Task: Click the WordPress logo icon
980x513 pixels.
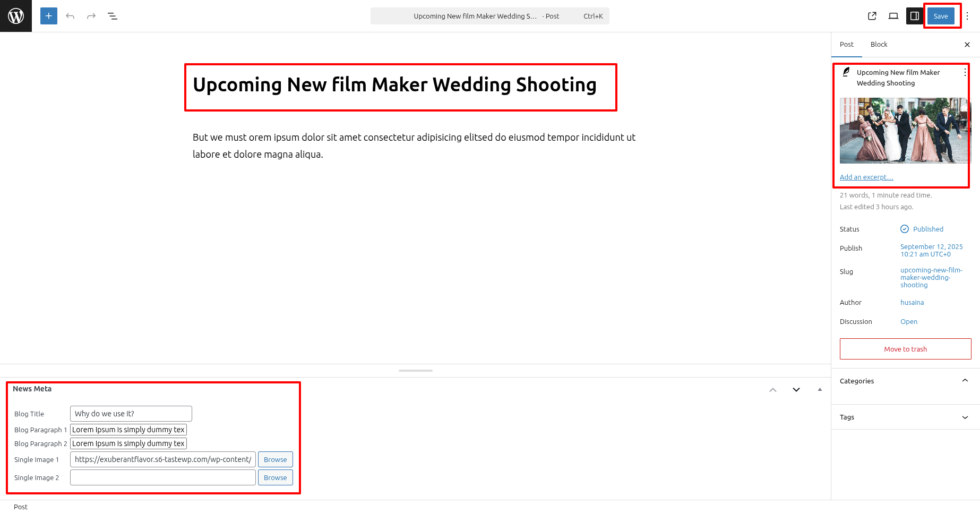Action: tap(16, 16)
